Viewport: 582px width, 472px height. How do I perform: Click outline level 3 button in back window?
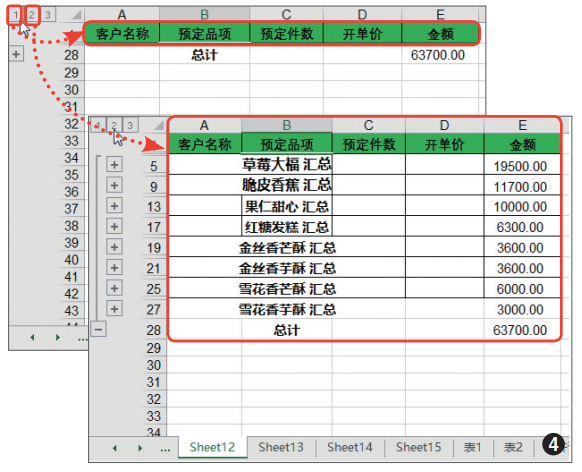click(x=48, y=15)
